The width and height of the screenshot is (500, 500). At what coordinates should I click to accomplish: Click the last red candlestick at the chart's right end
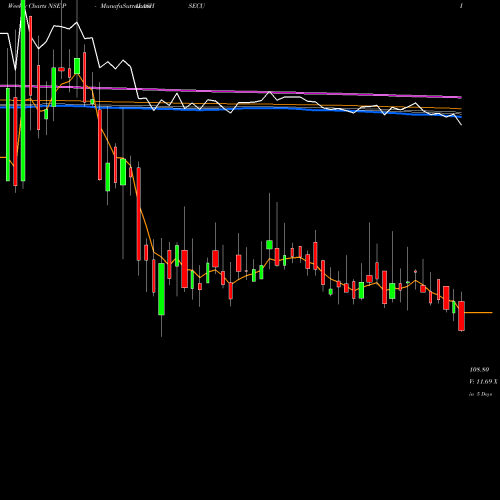(x=461, y=316)
